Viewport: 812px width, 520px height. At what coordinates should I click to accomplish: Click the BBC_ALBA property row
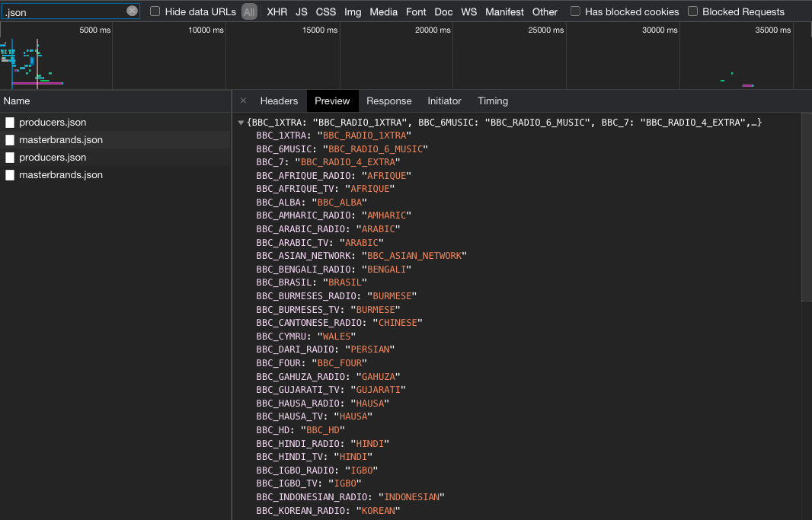click(x=312, y=203)
